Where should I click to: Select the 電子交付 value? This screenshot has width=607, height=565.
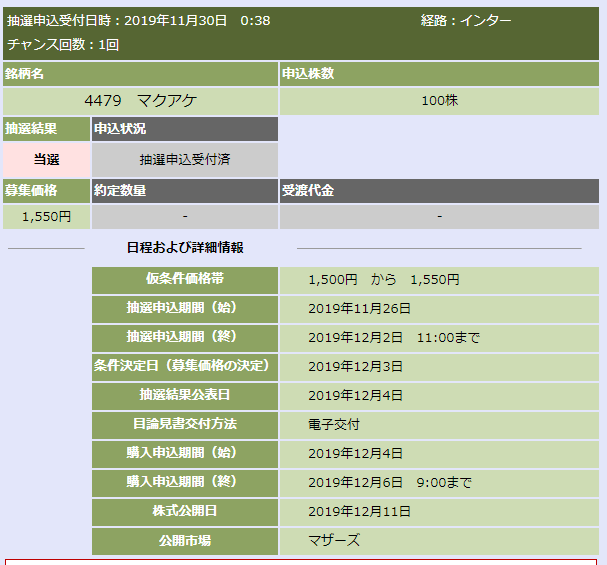click(334, 425)
